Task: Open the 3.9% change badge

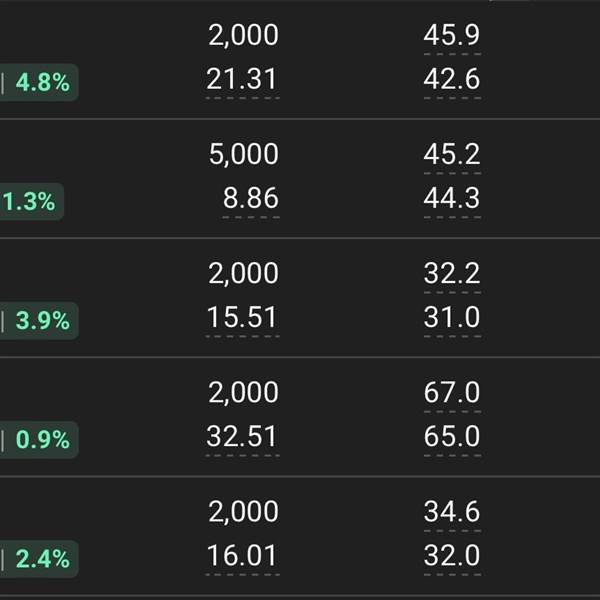Action: point(40,321)
